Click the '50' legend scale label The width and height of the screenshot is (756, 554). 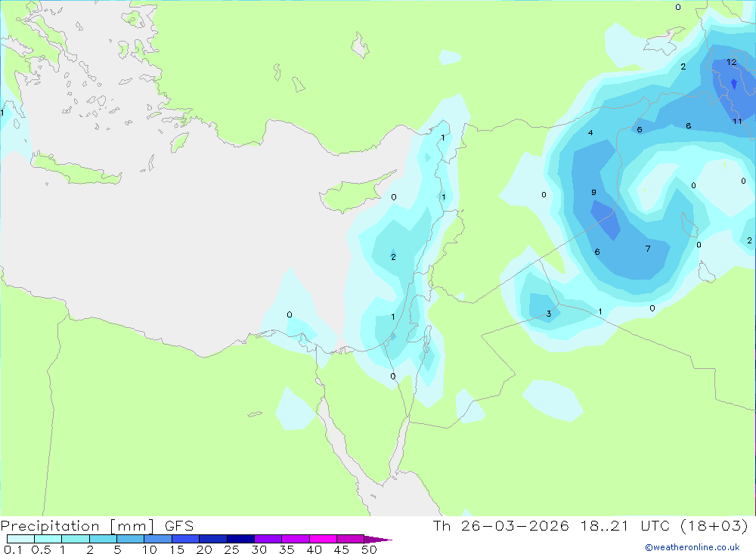369,549
